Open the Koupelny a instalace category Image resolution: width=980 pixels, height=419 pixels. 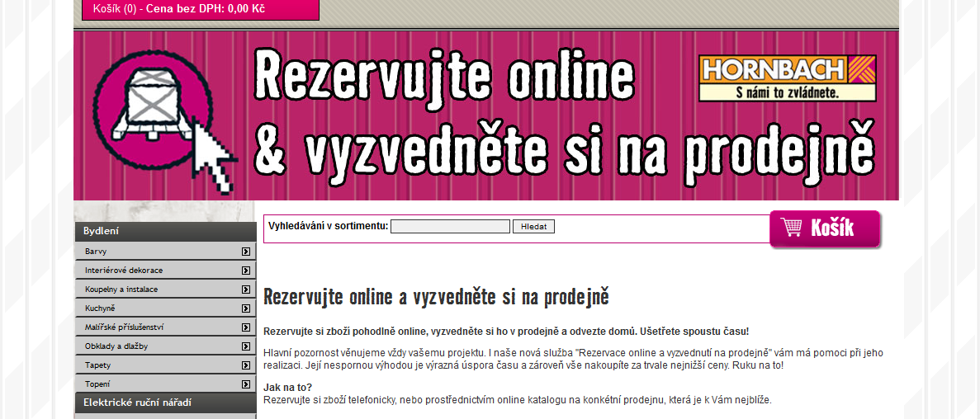click(165, 290)
